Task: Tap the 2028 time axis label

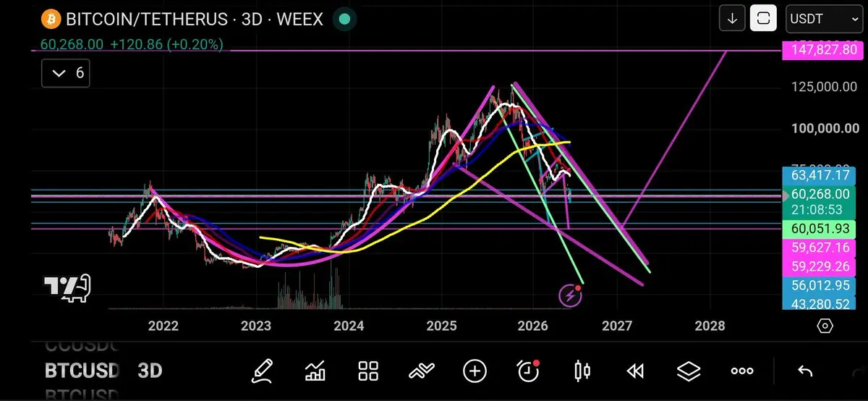Action: point(710,326)
